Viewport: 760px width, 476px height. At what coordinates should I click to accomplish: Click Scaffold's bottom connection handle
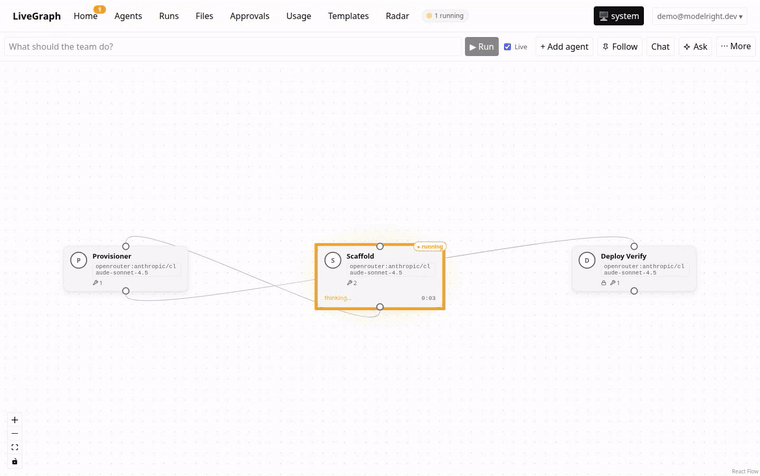(380, 307)
